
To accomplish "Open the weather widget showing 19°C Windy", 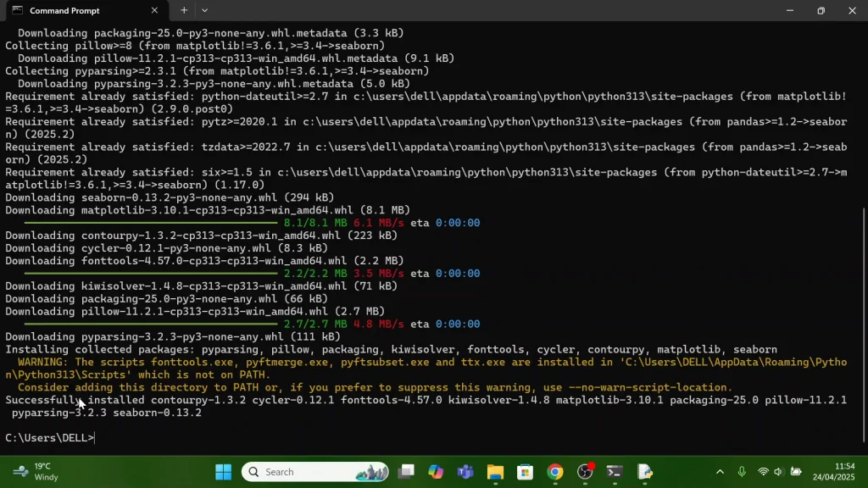I will [37, 471].
